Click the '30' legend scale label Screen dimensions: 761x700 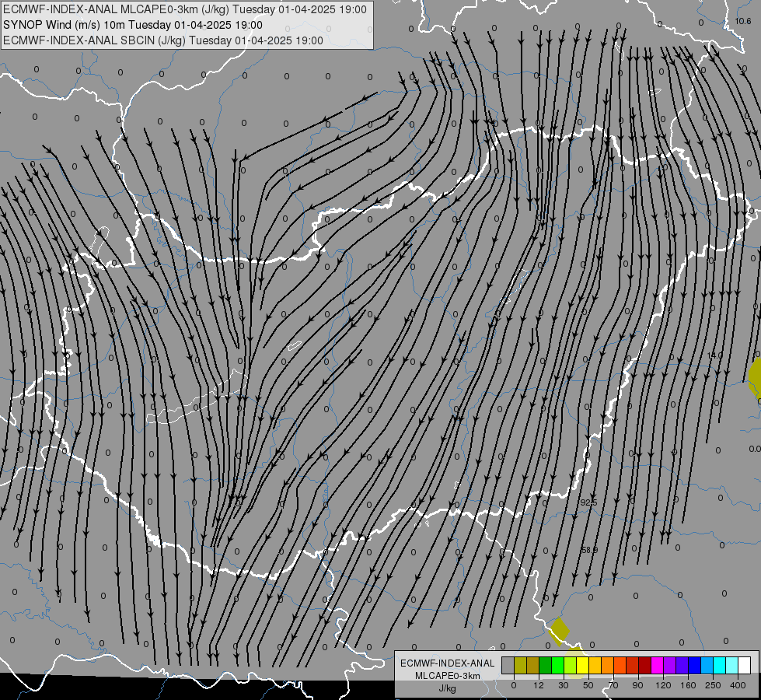[564, 685]
